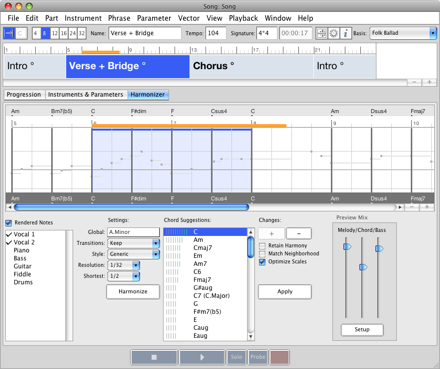Switch to Instruments & Parameters tab
440x369 pixels.
pyautogui.click(x=86, y=95)
